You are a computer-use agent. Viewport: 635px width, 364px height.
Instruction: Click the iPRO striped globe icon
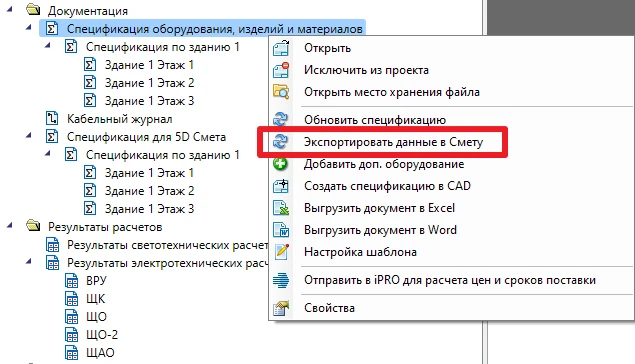point(281,280)
